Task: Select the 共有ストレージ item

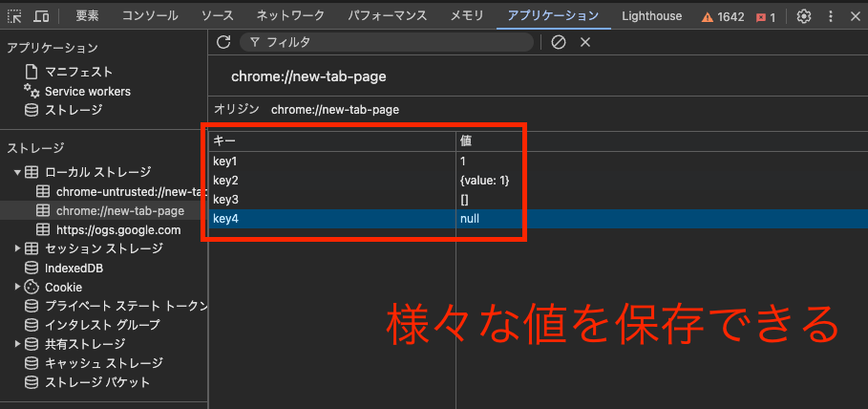Action: 85,344
